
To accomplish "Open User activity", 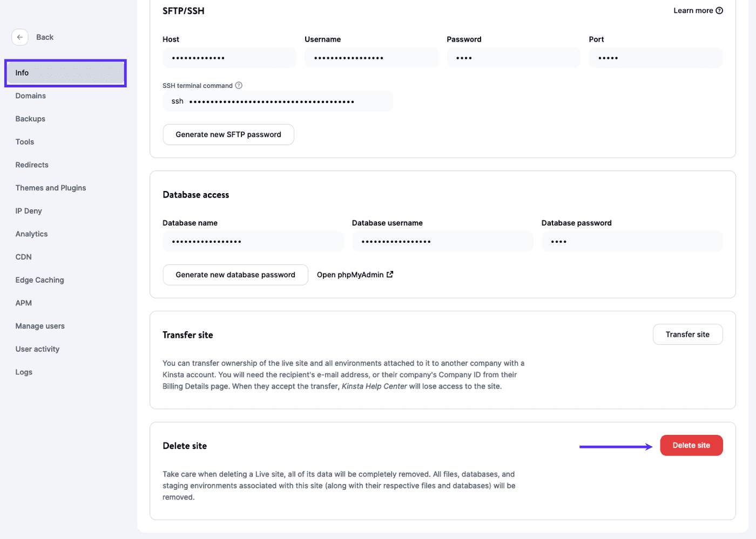I will [37, 349].
